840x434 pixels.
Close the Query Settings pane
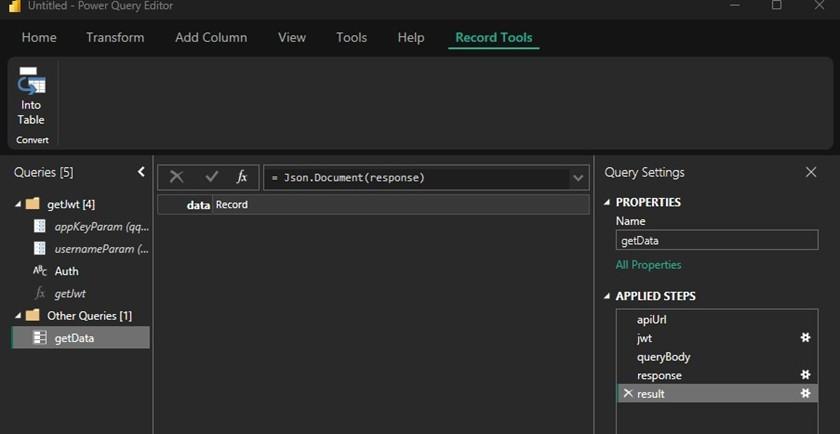click(811, 172)
